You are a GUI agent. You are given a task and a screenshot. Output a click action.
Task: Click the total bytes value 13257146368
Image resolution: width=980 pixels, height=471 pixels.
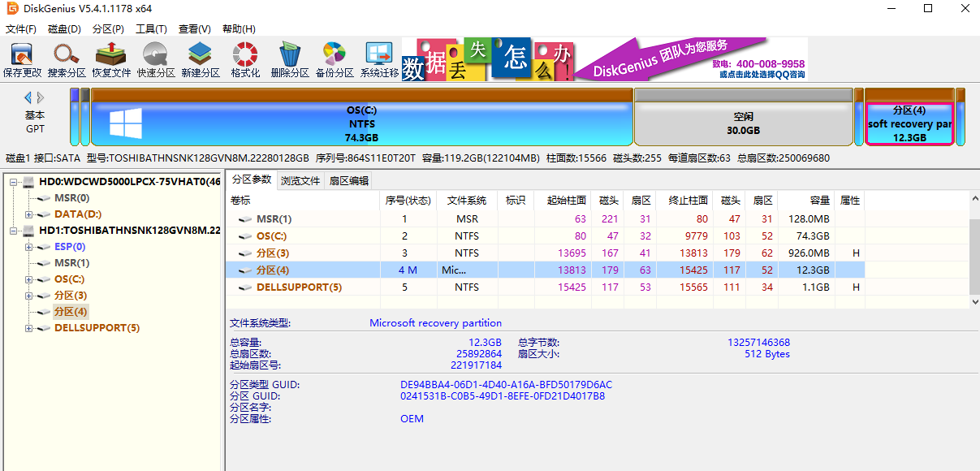click(758, 343)
